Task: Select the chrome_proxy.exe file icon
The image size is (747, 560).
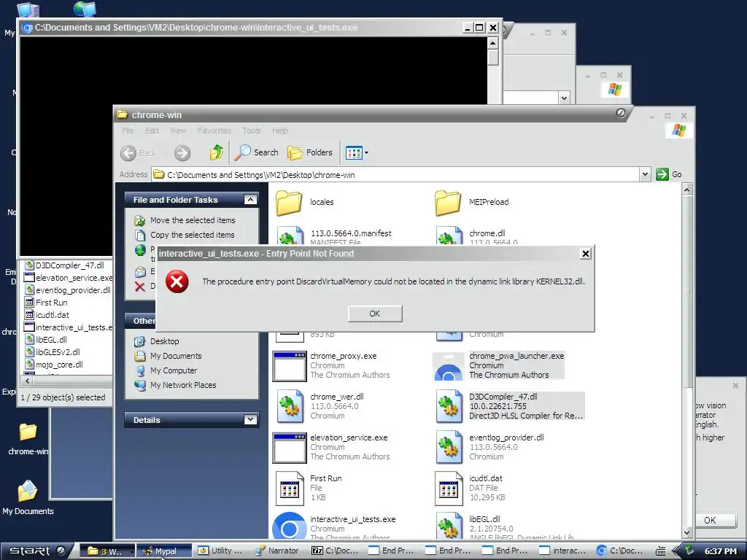Action: pos(289,366)
